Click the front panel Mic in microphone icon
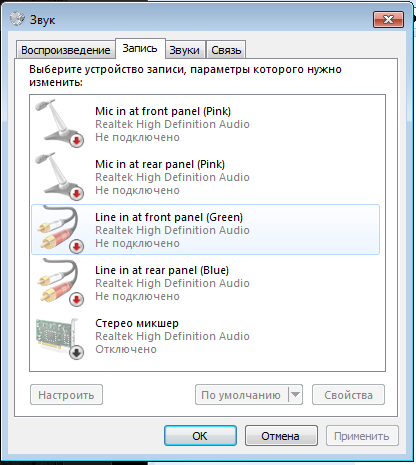This screenshot has width=416, height=465. pos(59,123)
